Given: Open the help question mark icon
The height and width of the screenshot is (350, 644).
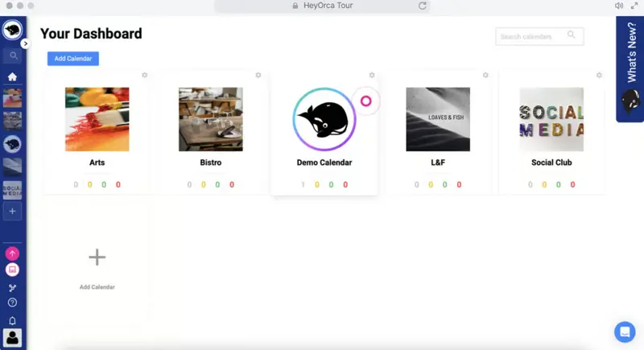Looking at the screenshot, I should pyautogui.click(x=12, y=303).
